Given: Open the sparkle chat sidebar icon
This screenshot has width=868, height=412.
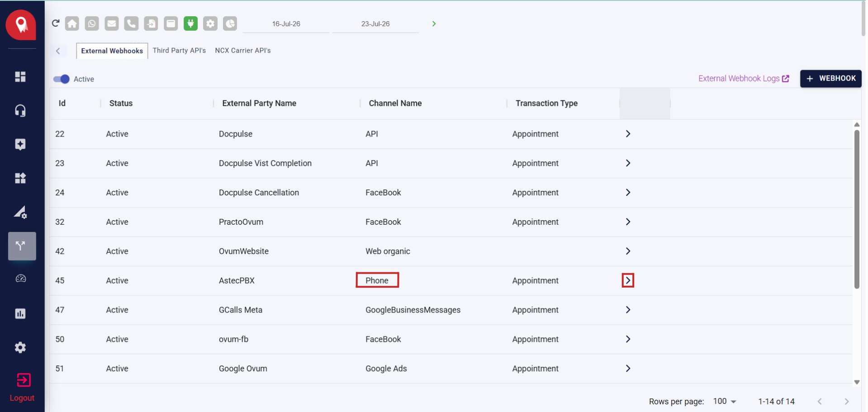Looking at the screenshot, I should pyautogui.click(x=20, y=144).
